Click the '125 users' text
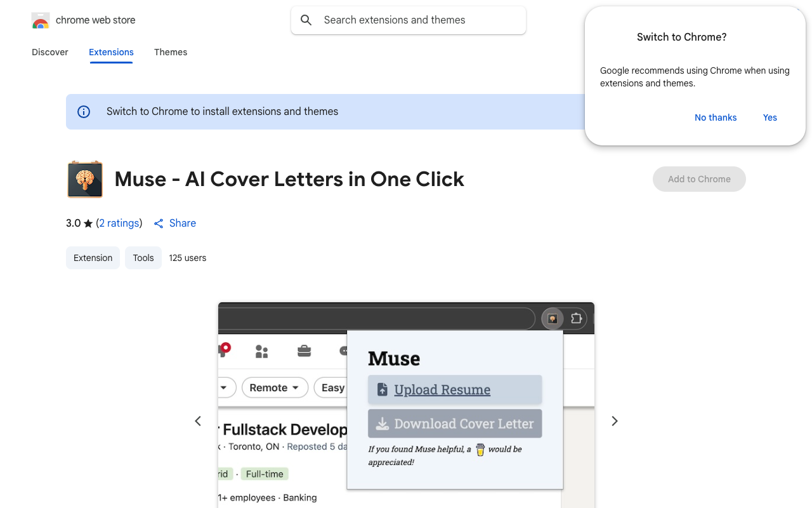 coord(188,258)
